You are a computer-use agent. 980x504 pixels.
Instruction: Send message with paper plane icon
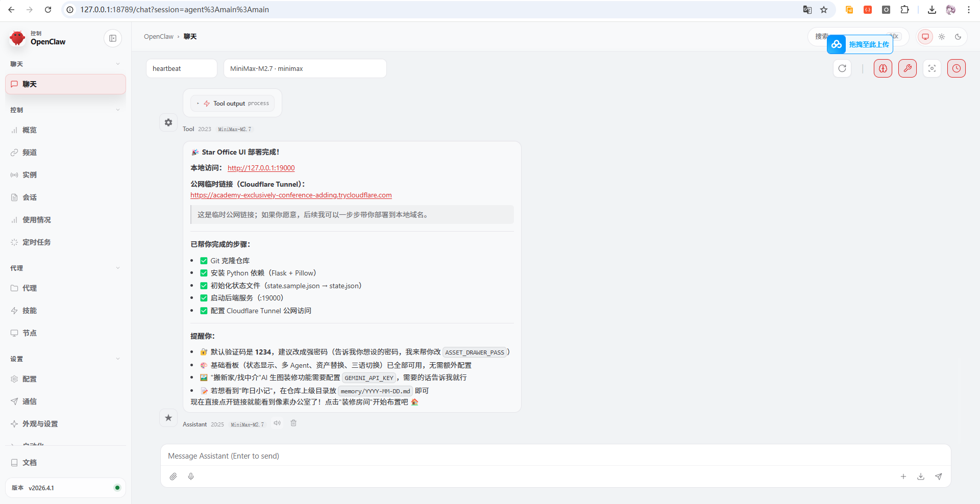(x=938, y=476)
